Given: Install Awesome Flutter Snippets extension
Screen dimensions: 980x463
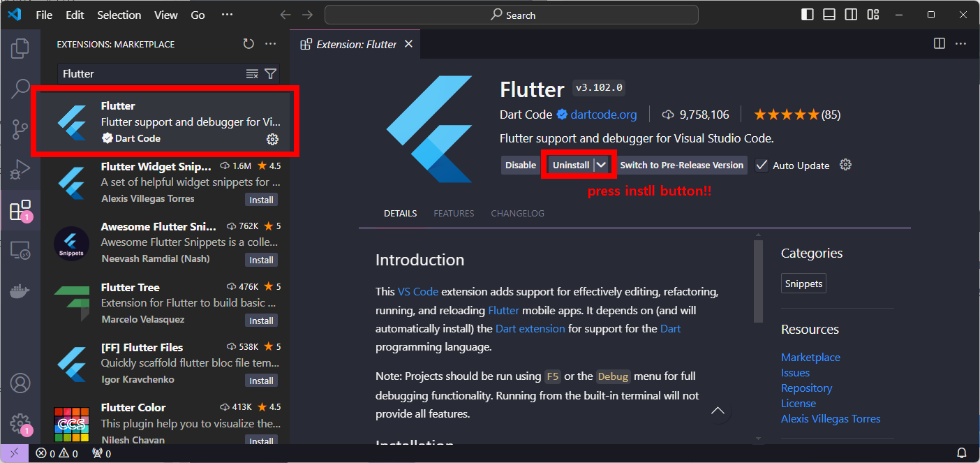Looking at the screenshot, I should pyautogui.click(x=261, y=260).
